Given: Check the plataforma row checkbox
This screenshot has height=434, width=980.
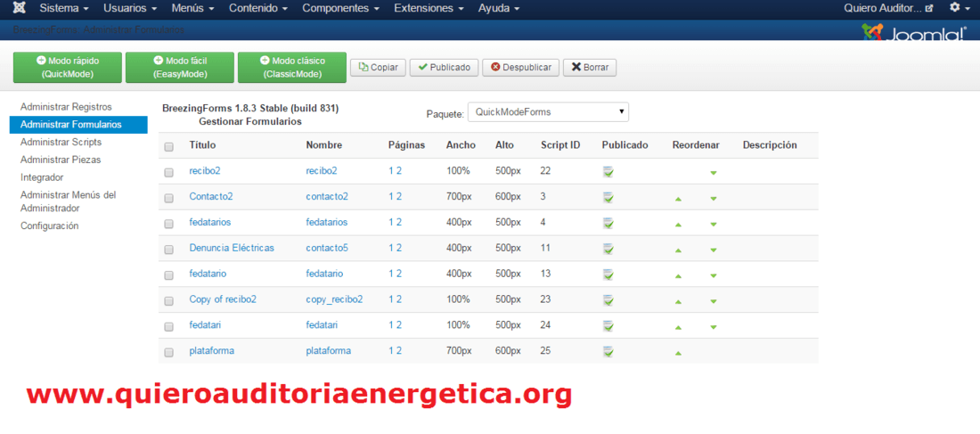Looking at the screenshot, I should pos(168,352).
